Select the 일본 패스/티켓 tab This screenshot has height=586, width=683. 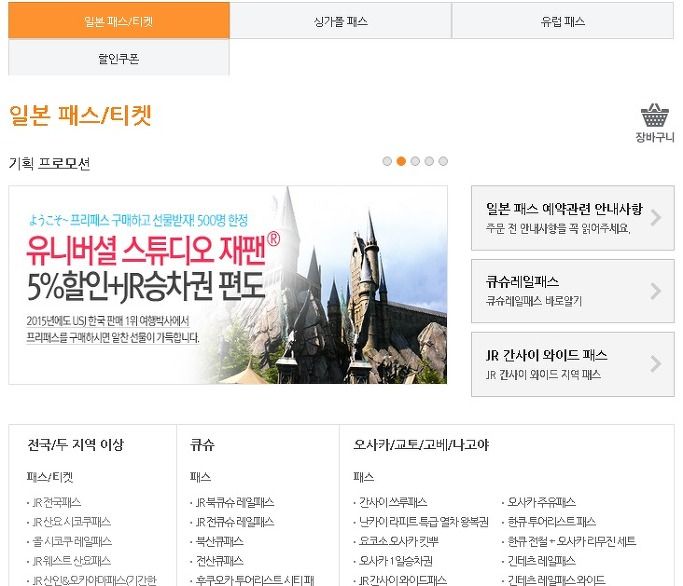pos(119,20)
